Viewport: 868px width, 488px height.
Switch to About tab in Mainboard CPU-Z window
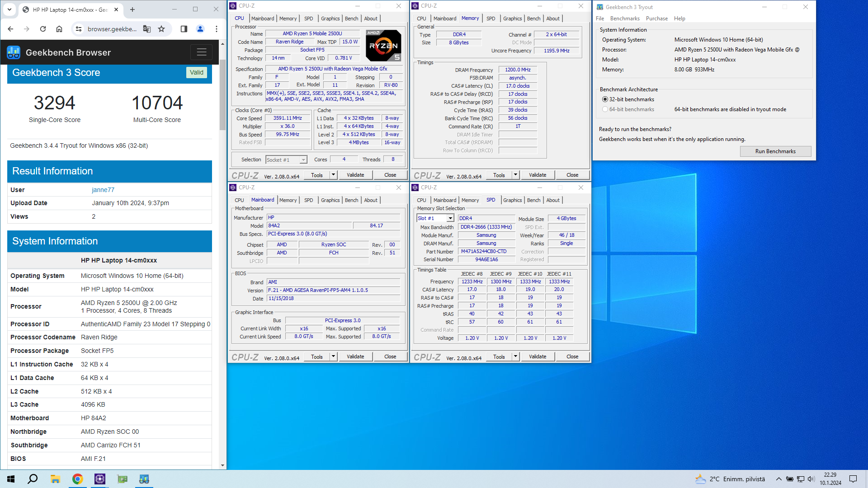(371, 200)
